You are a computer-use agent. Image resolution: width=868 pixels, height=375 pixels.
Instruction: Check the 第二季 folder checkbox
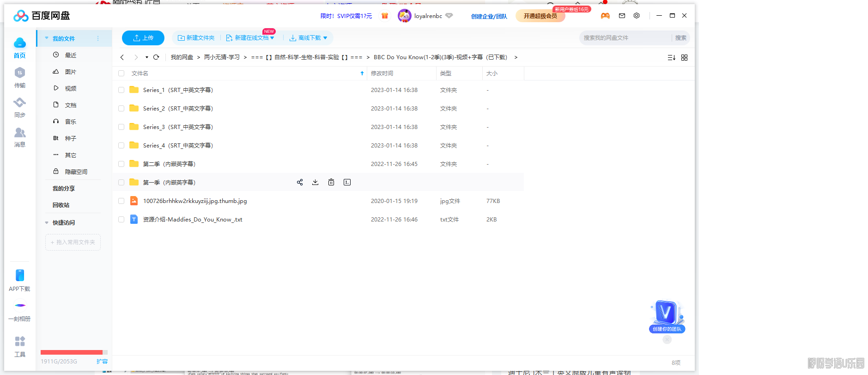coord(121,164)
